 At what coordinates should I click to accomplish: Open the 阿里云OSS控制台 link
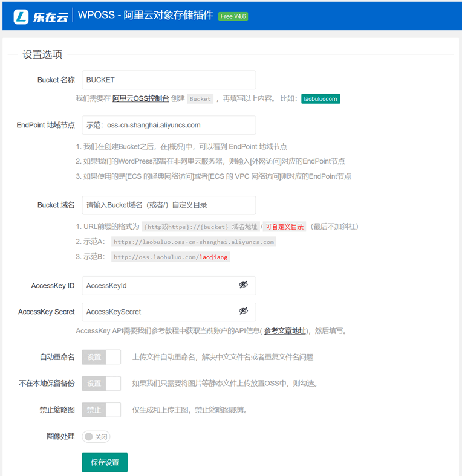tap(140, 98)
